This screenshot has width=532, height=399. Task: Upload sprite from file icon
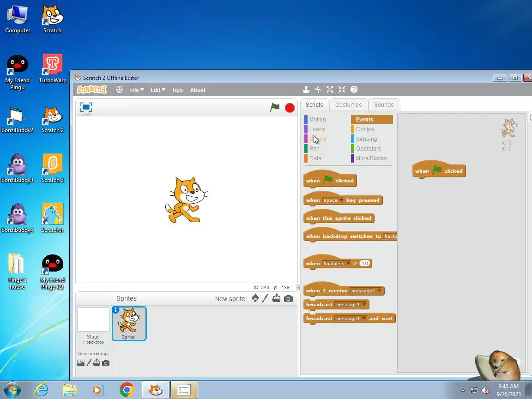click(x=276, y=298)
